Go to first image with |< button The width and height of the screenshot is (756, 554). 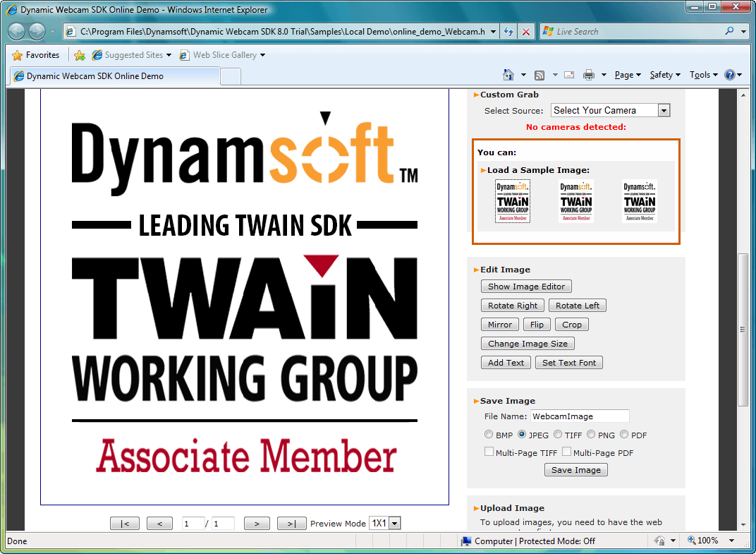pos(125,524)
